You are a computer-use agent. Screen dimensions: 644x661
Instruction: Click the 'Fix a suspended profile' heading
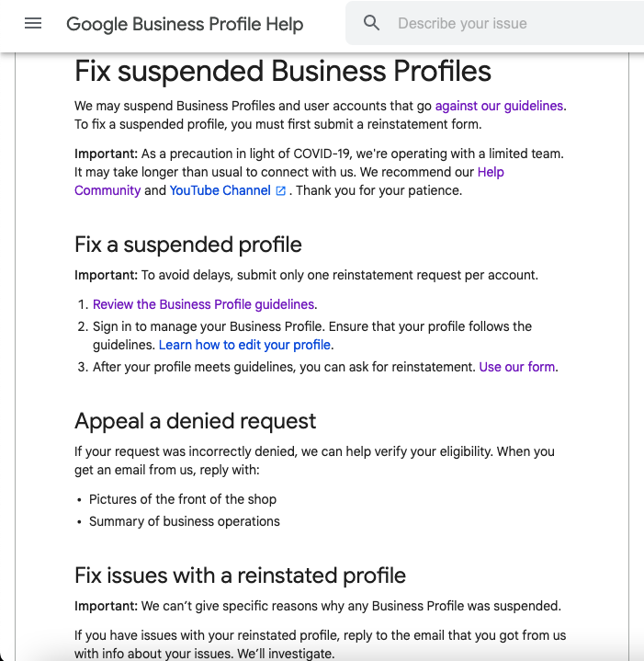(x=188, y=245)
